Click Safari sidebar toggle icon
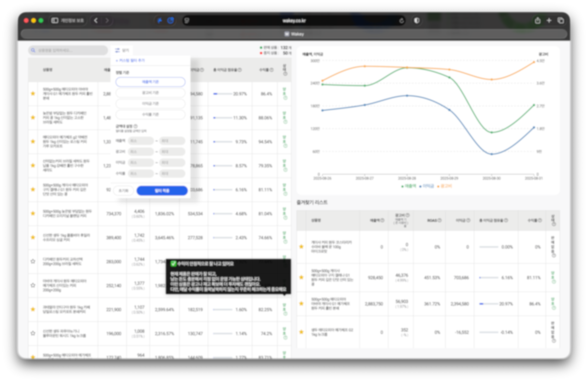The width and height of the screenshot is (588, 382). click(x=55, y=20)
